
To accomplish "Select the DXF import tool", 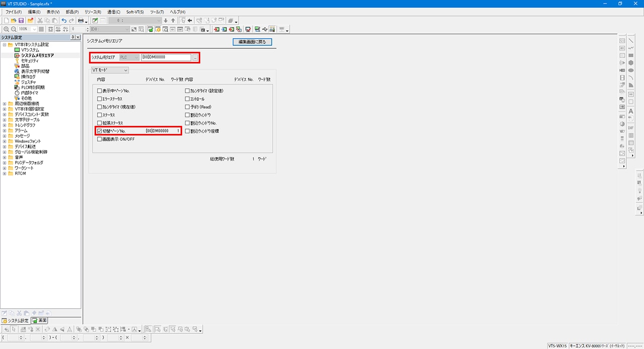I will click(630, 128).
